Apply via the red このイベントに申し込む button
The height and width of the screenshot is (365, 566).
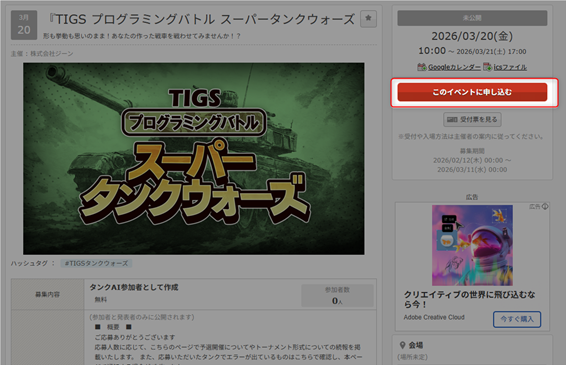pos(472,92)
